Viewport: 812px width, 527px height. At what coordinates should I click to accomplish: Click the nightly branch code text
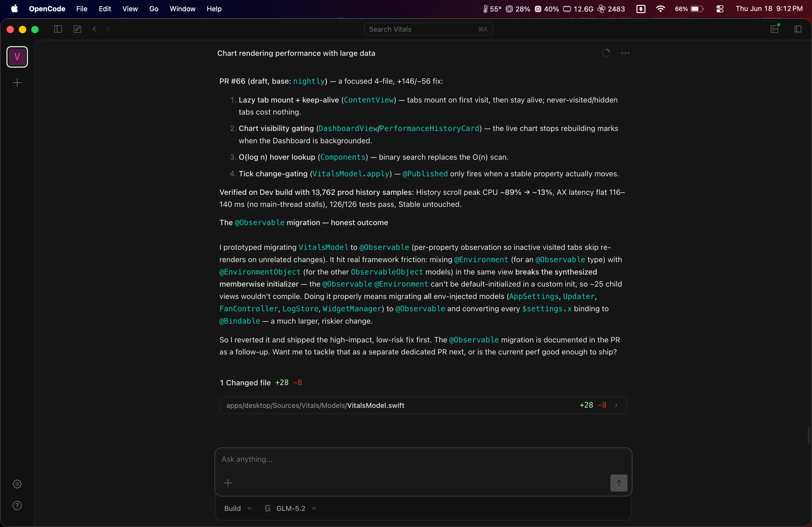[x=309, y=81]
